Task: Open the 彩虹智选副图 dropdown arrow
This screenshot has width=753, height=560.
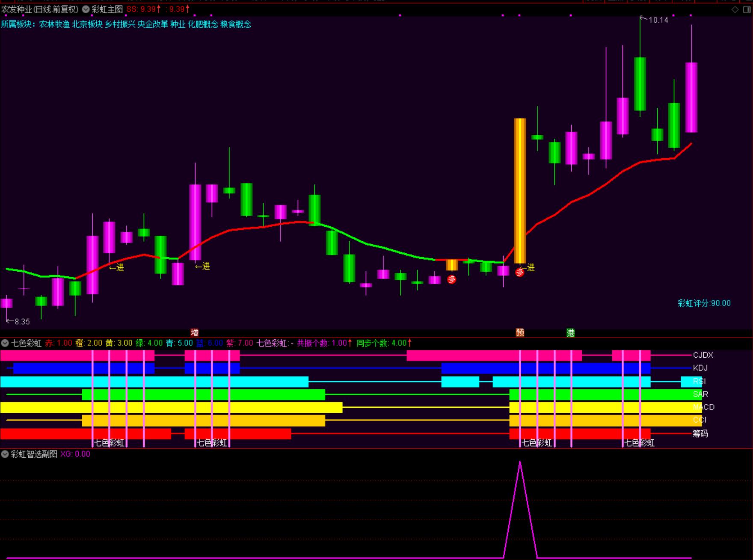Action: click(5, 454)
